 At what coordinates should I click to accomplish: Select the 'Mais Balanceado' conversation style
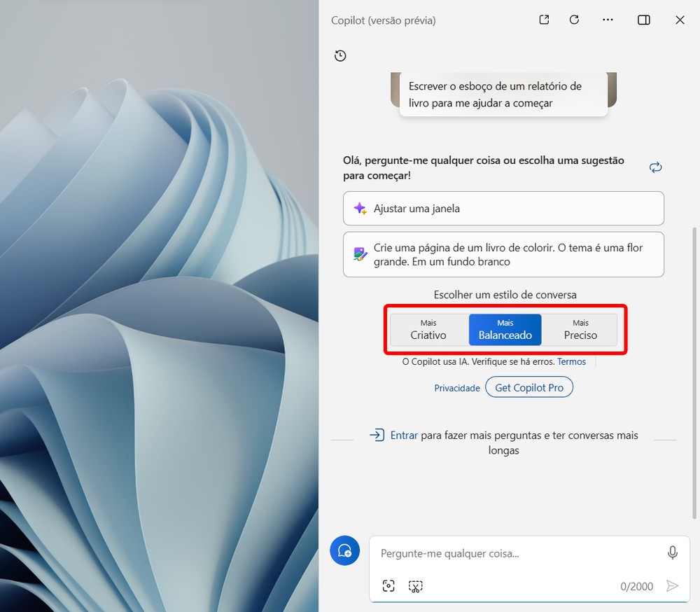coord(505,329)
